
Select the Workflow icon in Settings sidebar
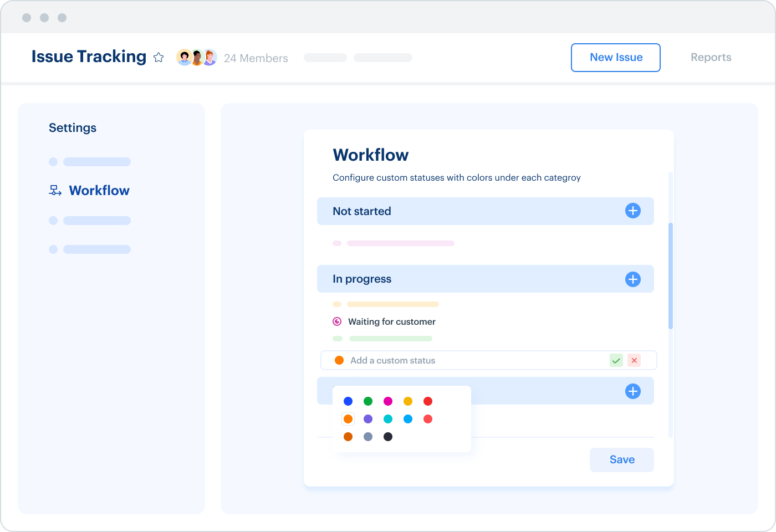pos(54,190)
